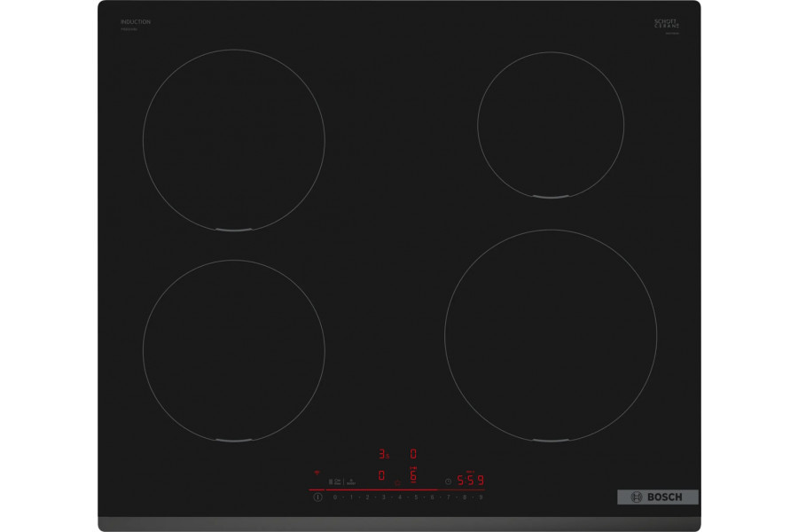The image size is (798, 532).
Task: Click the Schott Ceran logo
Action: [666, 24]
